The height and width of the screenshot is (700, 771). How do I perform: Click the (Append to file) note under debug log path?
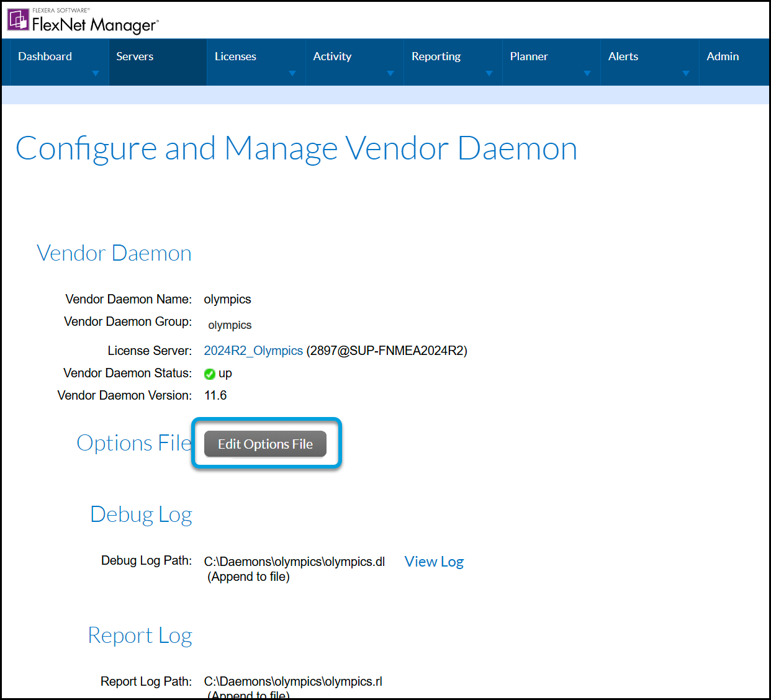(x=248, y=577)
